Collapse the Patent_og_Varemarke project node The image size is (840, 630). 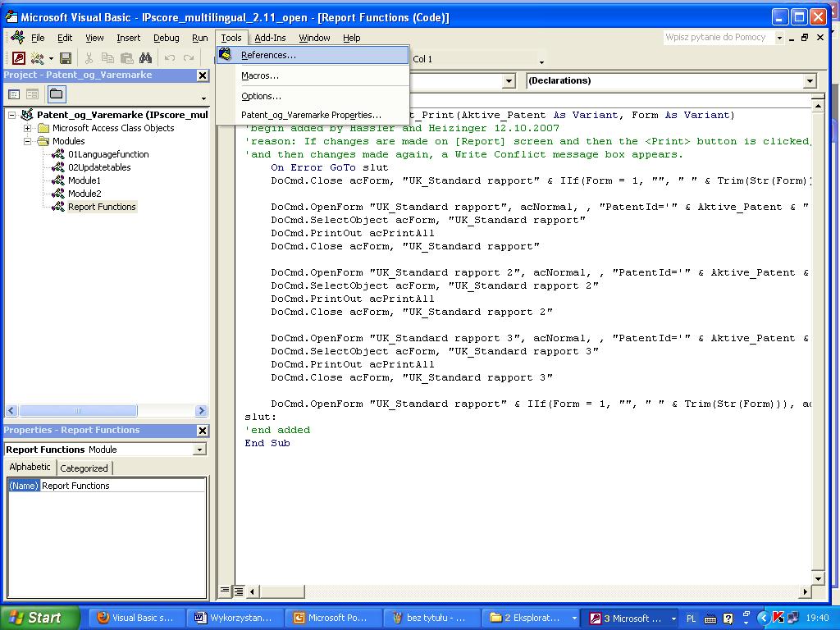tap(11, 115)
